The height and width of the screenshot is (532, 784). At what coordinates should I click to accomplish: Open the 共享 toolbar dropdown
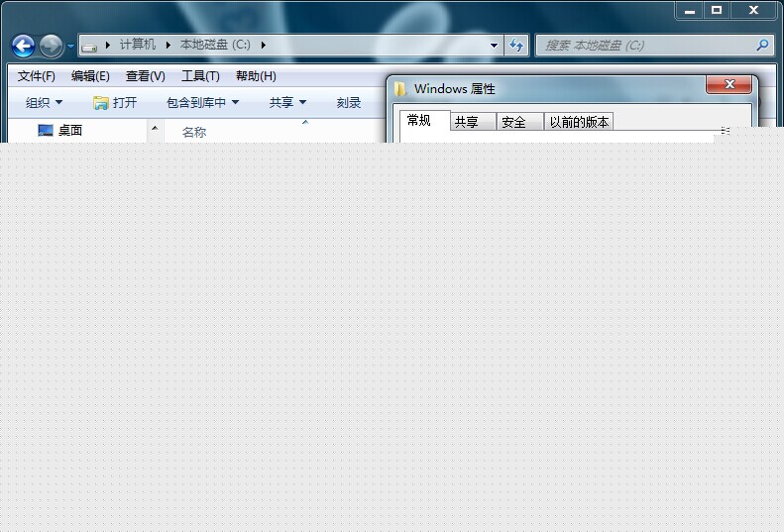(x=287, y=102)
